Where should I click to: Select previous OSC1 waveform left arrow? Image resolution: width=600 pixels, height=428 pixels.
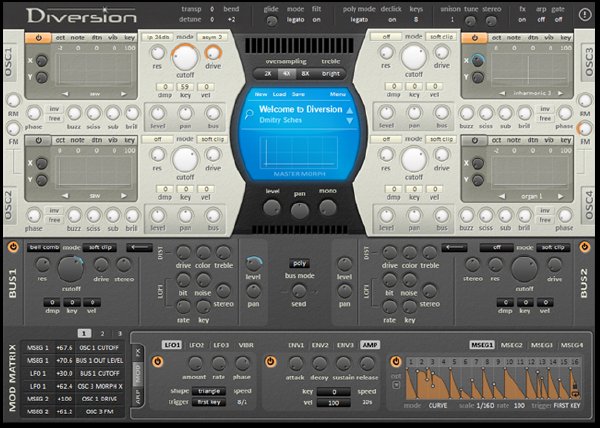(x=65, y=94)
